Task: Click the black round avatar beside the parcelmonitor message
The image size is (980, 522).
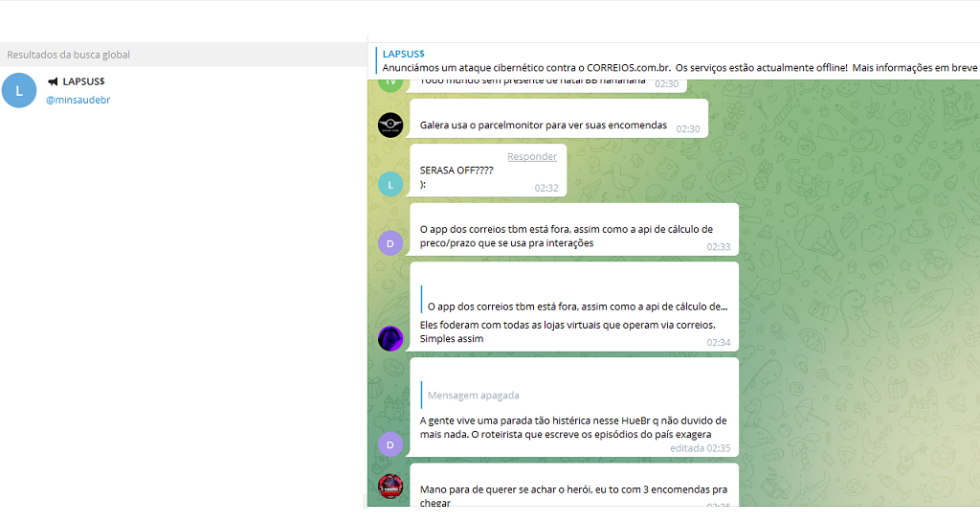Action: [390, 125]
